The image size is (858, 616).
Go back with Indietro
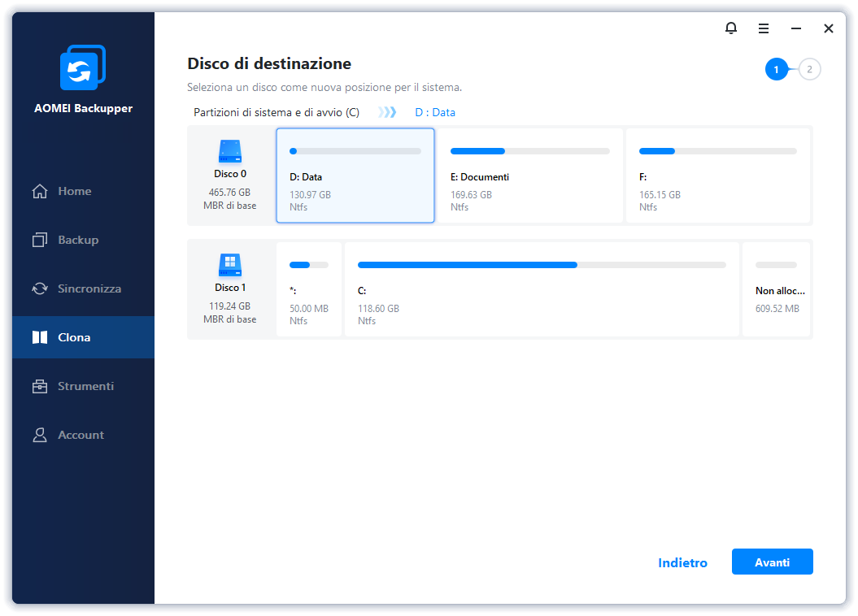tap(682, 562)
